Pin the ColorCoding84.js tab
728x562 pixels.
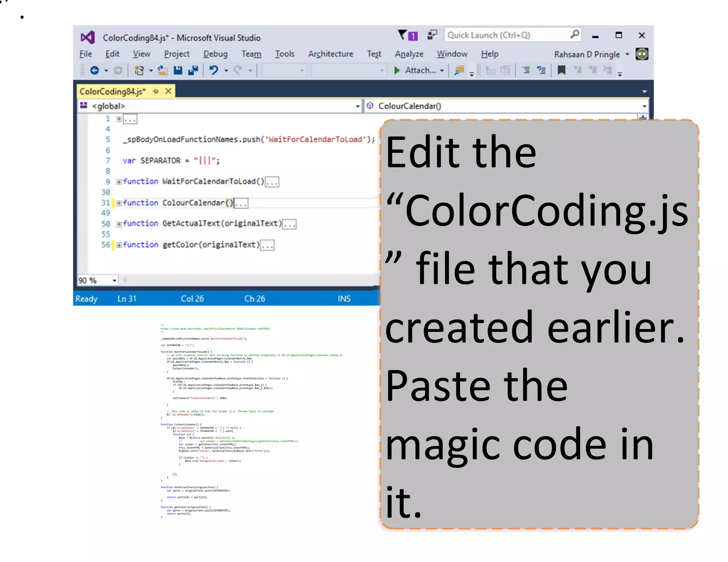tap(155, 91)
